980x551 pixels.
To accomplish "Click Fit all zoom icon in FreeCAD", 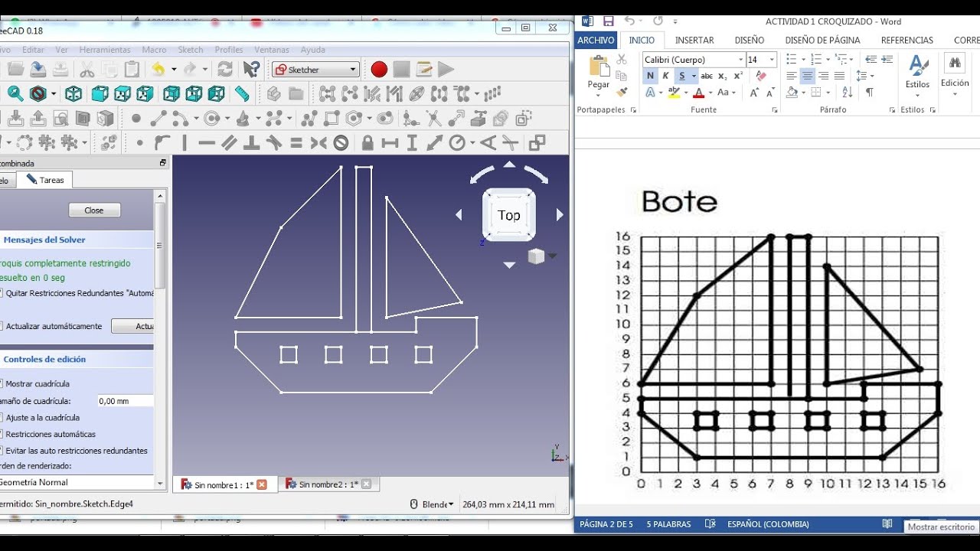I will 15,93.
